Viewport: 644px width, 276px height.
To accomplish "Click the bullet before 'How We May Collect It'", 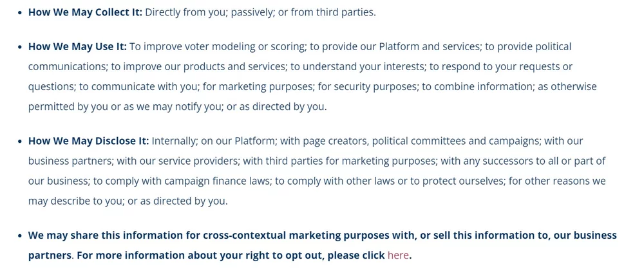I will tap(19, 13).
